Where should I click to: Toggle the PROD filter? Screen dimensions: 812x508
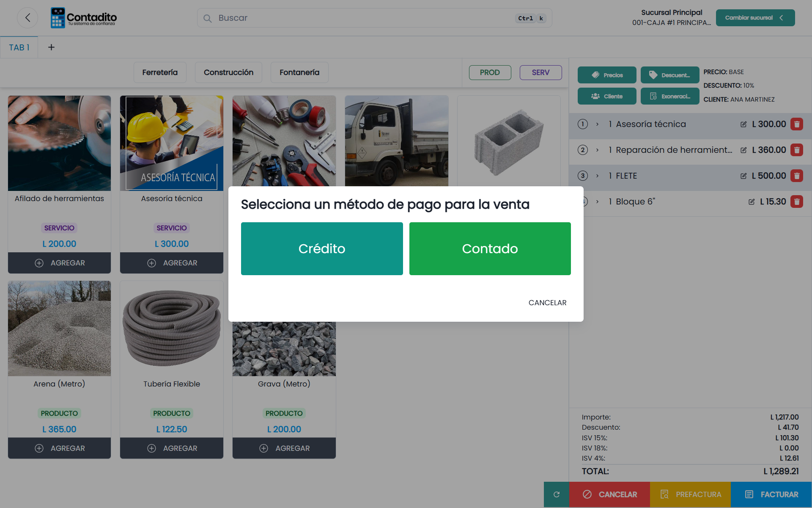490,72
